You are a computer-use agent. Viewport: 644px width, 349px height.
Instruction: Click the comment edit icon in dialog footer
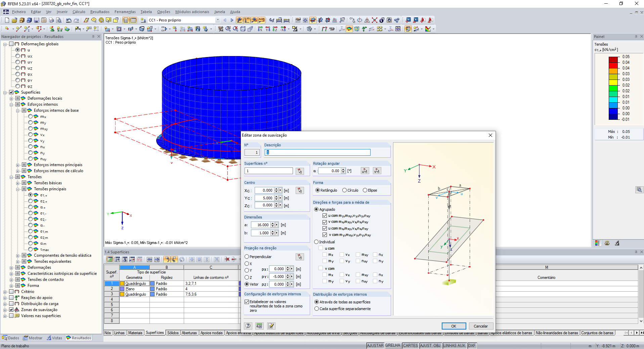271,326
